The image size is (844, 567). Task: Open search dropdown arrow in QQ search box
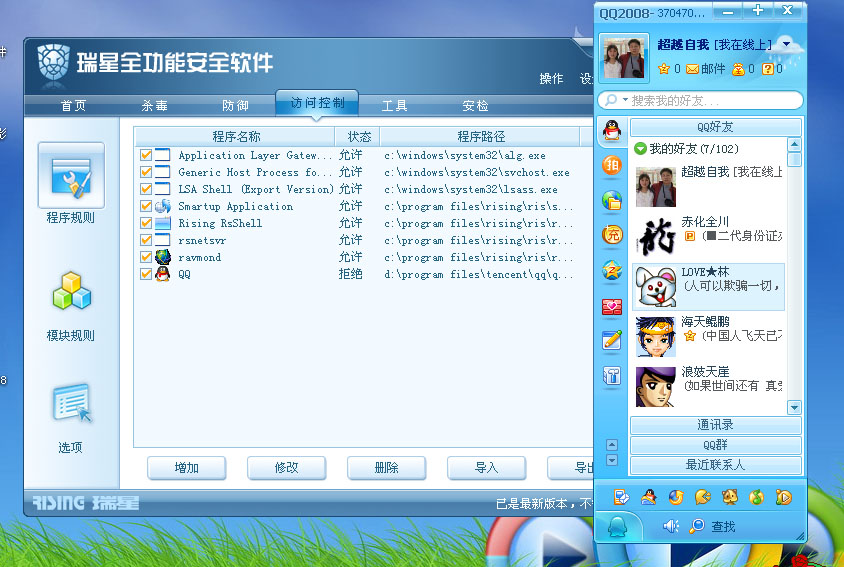point(625,100)
